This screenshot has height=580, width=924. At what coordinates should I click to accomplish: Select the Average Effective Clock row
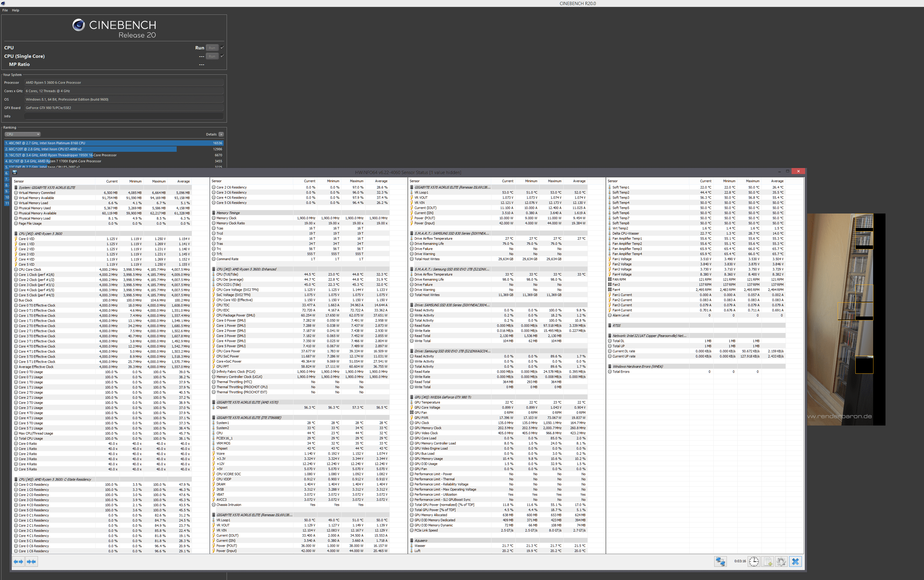pyautogui.click(x=103, y=367)
